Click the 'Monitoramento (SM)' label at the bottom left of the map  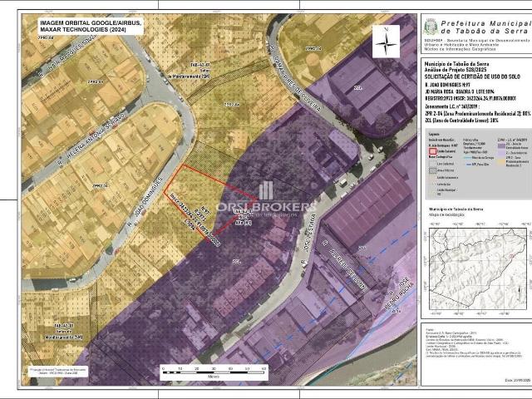coord(63,332)
